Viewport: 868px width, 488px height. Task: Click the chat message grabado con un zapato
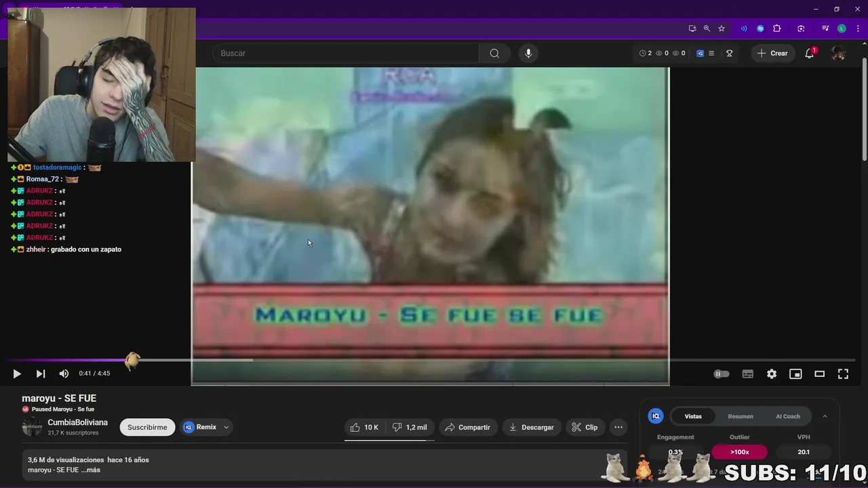pyautogui.click(x=86, y=249)
